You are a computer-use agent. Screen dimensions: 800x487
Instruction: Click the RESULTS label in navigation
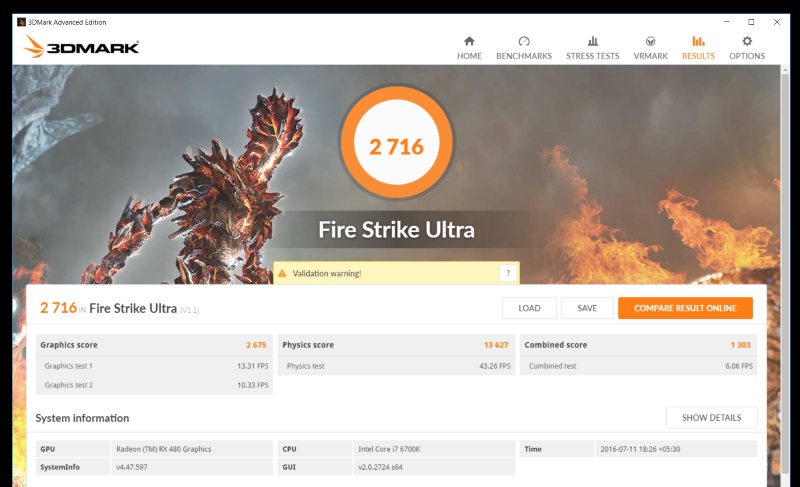point(698,56)
